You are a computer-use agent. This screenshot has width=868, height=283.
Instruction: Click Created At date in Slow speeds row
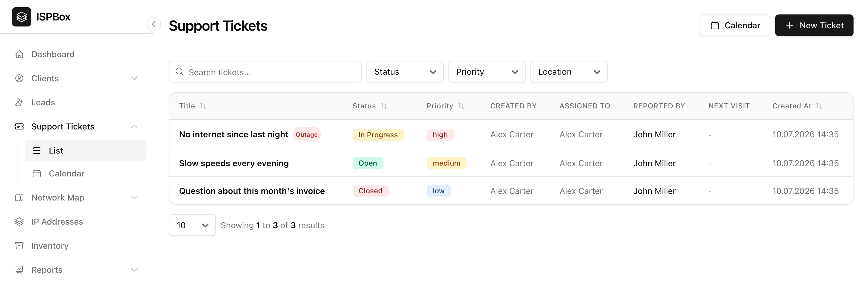805,163
